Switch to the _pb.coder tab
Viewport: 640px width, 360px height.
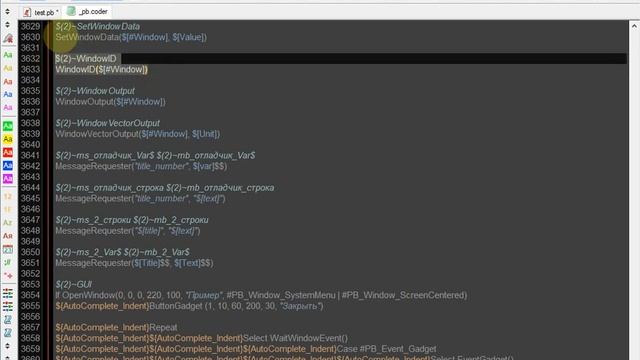87,12
